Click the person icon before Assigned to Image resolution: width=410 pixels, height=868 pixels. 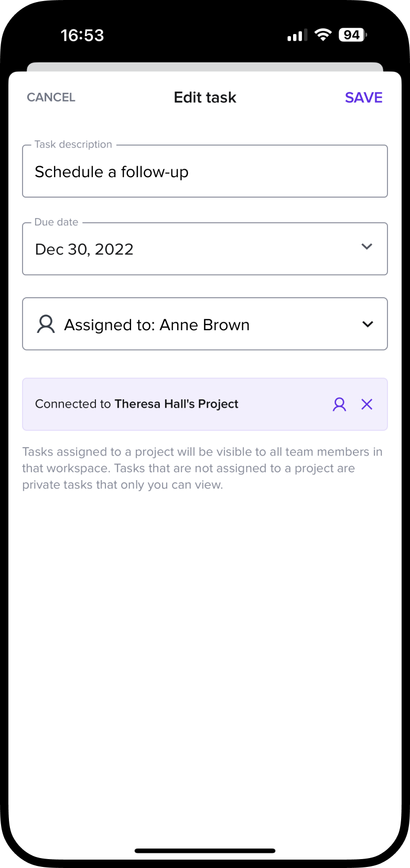point(46,324)
